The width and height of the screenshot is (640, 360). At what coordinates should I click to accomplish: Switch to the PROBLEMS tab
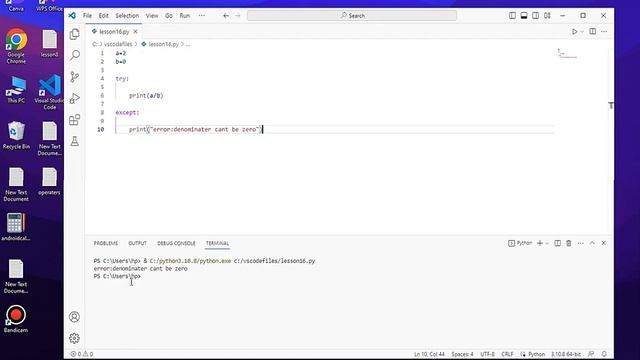click(x=106, y=243)
